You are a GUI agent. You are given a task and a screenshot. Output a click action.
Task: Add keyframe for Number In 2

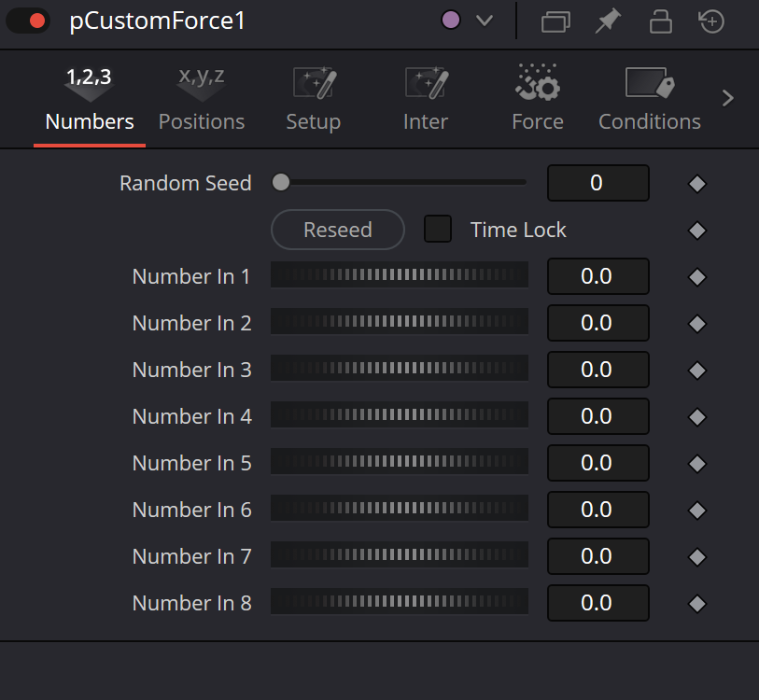pos(697,324)
